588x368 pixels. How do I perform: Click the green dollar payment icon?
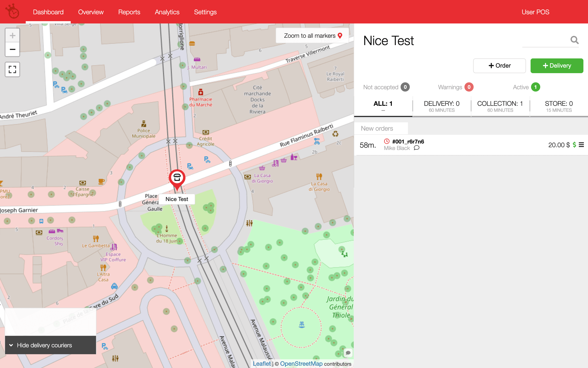click(x=574, y=145)
